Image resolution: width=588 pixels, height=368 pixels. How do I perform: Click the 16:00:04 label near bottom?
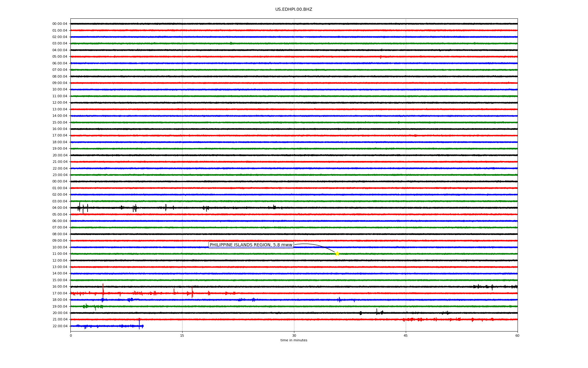[x=60, y=287]
